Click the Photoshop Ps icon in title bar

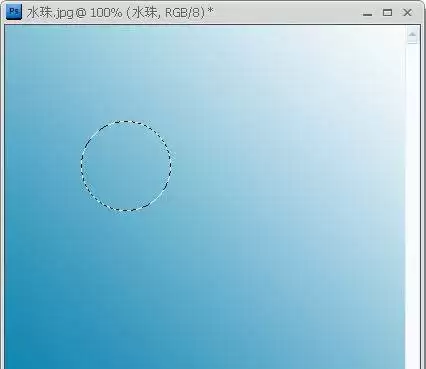click(x=14, y=12)
